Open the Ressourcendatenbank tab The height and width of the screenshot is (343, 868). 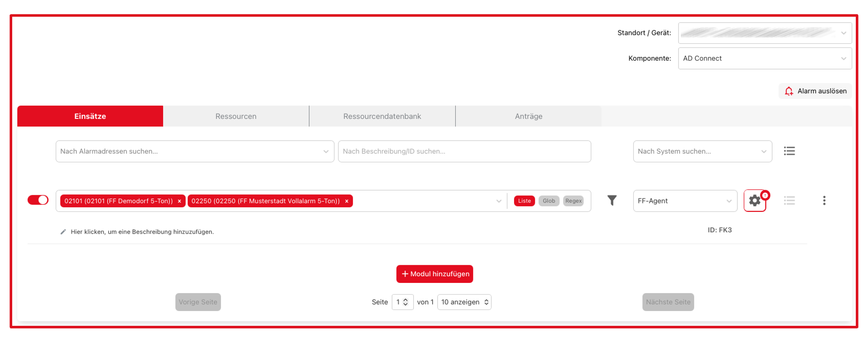click(382, 116)
